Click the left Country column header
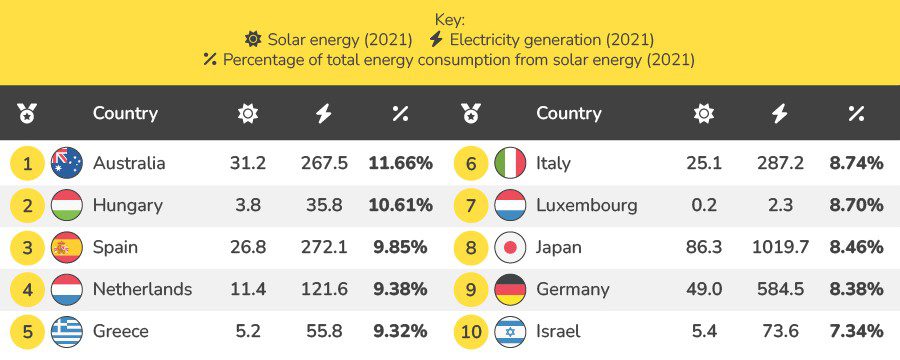This screenshot has height=360, width=900. pyautogui.click(x=125, y=113)
